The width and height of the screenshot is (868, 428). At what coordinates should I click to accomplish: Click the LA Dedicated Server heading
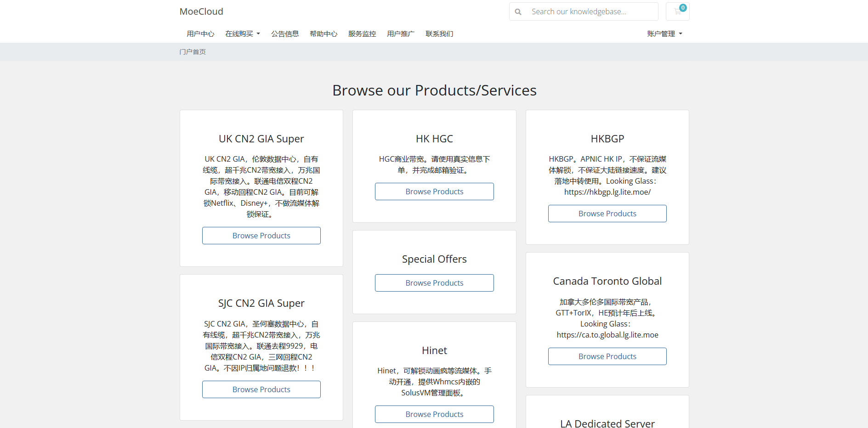point(607,423)
